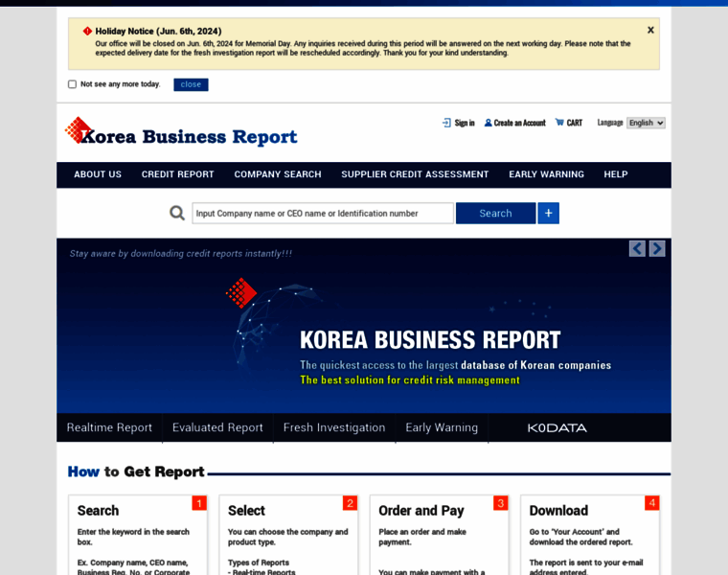The height and width of the screenshot is (575, 728).
Task: Select the Realtime Report tab
Action: (109, 427)
